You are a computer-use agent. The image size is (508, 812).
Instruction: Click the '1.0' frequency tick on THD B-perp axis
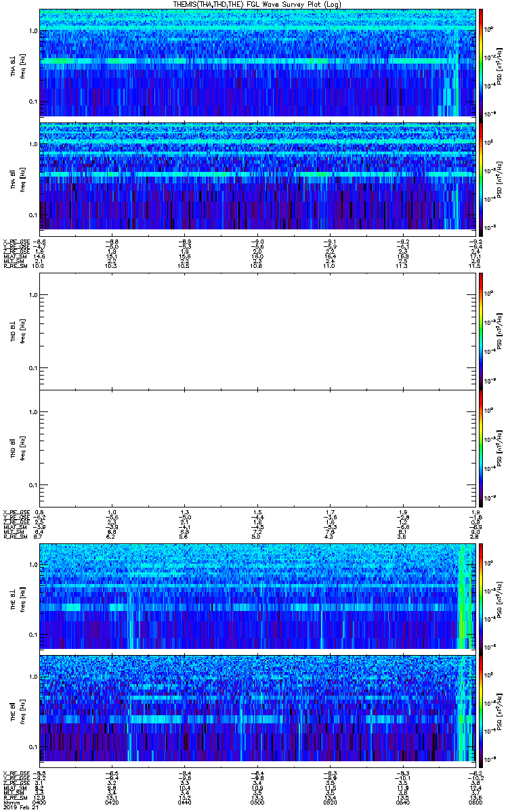click(x=33, y=295)
